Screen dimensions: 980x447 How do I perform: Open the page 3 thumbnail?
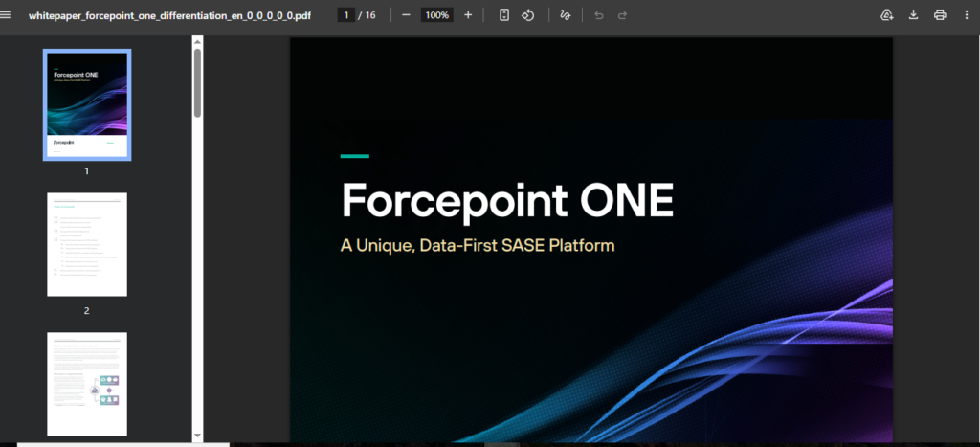pyautogui.click(x=87, y=384)
